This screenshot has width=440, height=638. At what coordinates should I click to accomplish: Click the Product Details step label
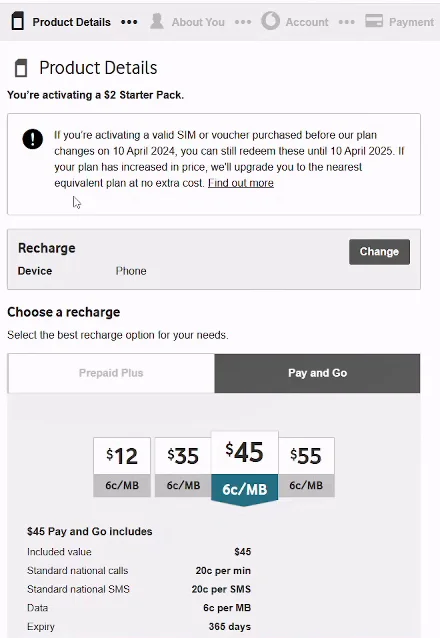(x=72, y=22)
